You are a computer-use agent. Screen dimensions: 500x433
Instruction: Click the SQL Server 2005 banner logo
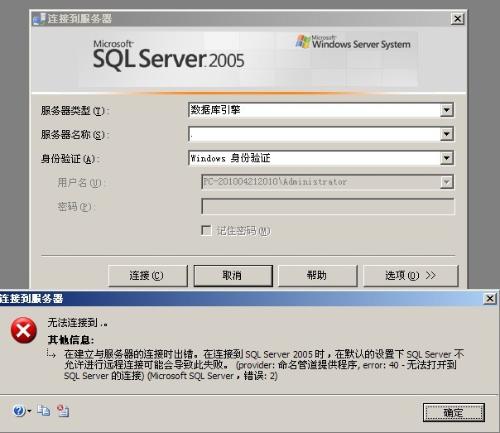[x=168, y=55]
